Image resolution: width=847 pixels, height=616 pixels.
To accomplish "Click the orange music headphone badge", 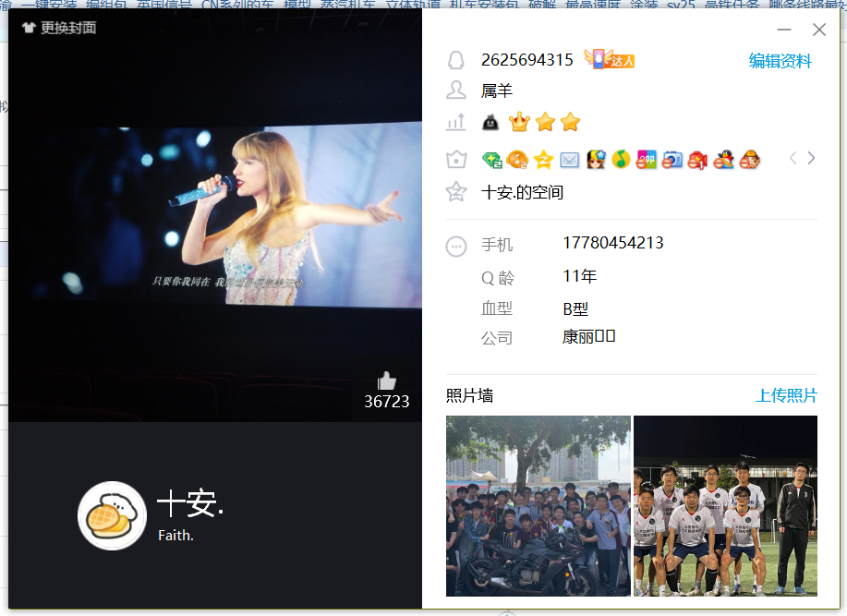I will coord(517,160).
